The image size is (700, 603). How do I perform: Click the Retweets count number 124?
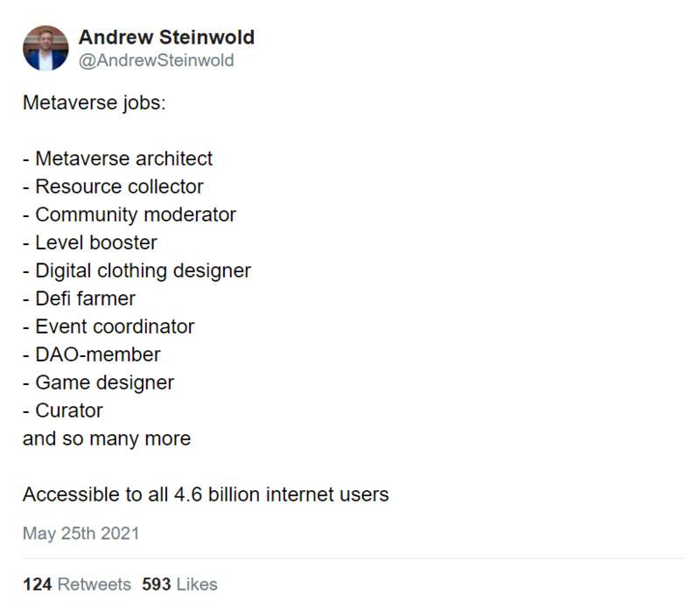pyautogui.click(x=37, y=585)
